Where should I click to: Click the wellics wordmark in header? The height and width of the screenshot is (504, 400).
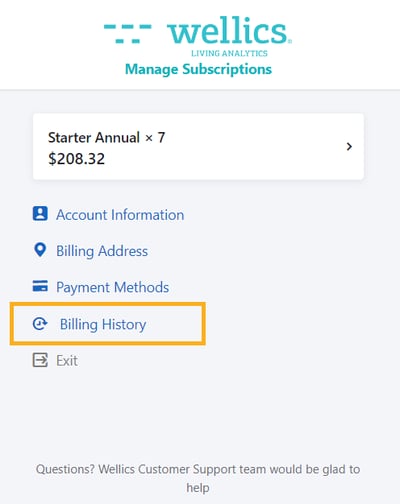229,31
